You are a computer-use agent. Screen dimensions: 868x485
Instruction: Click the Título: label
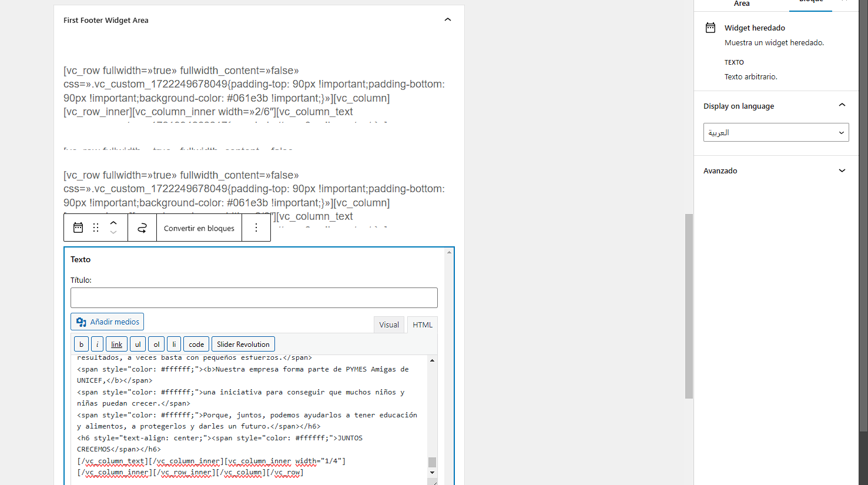pyautogui.click(x=81, y=280)
